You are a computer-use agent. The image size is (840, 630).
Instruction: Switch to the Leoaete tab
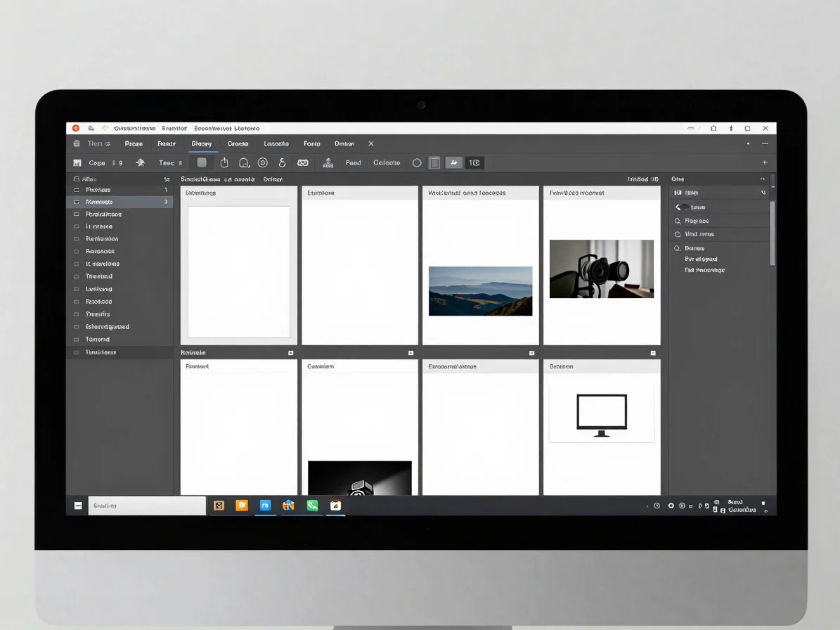click(x=276, y=143)
